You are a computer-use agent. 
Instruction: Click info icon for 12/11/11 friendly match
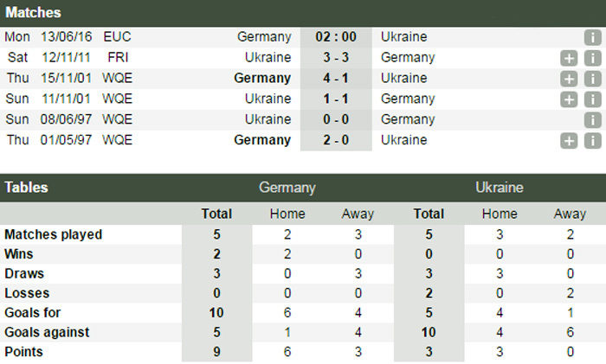point(592,58)
